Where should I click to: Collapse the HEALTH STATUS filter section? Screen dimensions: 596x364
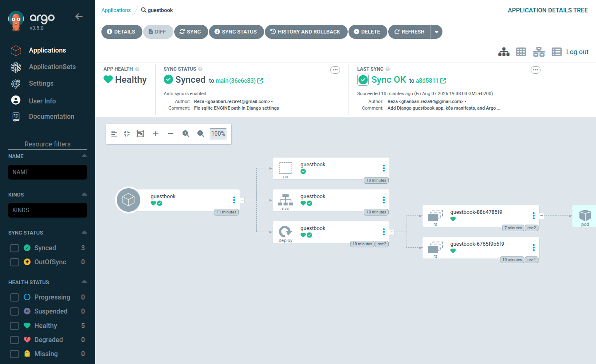click(x=84, y=282)
